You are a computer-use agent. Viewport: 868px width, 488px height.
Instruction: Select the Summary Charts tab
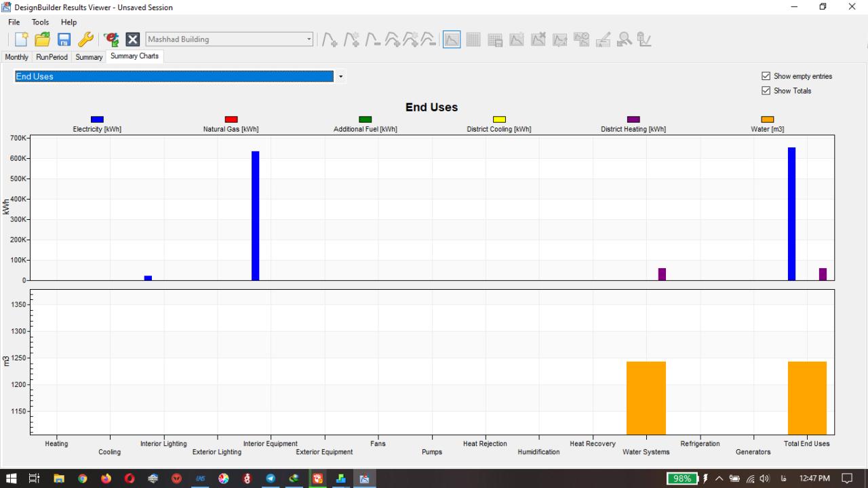[x=135, y=56]
